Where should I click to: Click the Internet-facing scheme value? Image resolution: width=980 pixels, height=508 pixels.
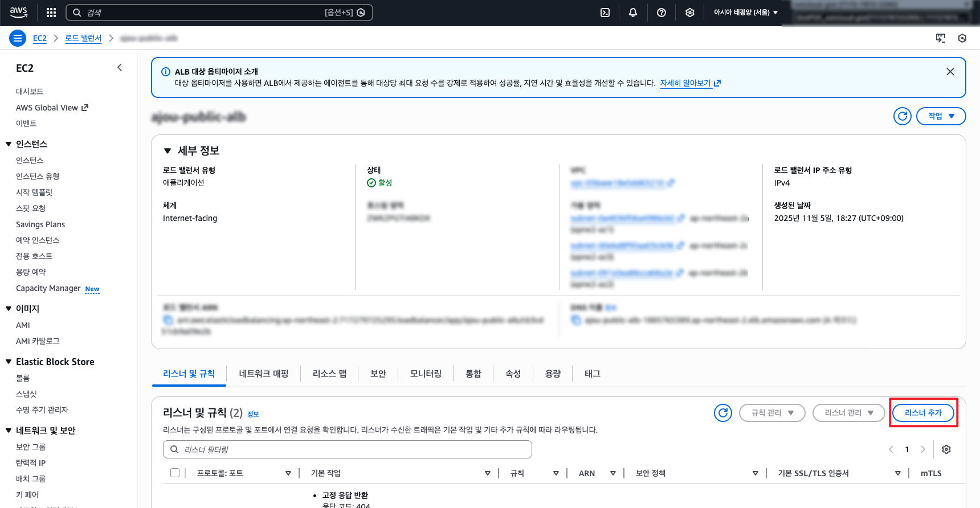[x=190, y=218]
